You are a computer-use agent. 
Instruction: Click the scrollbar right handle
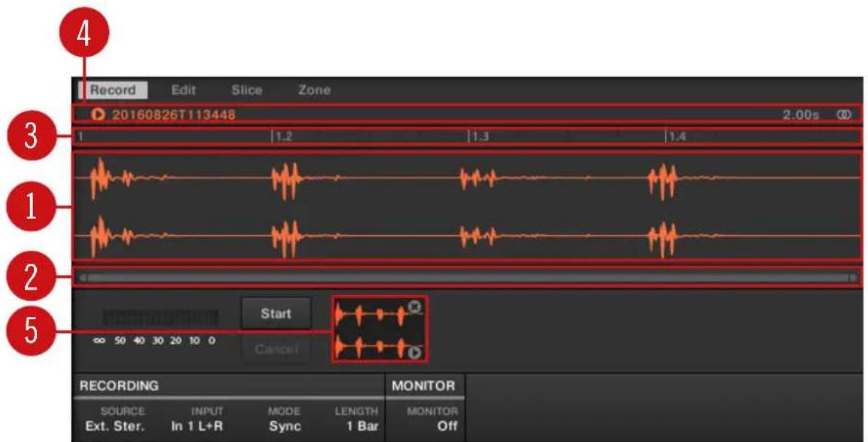pyautogui.click(x=854, y=278)
